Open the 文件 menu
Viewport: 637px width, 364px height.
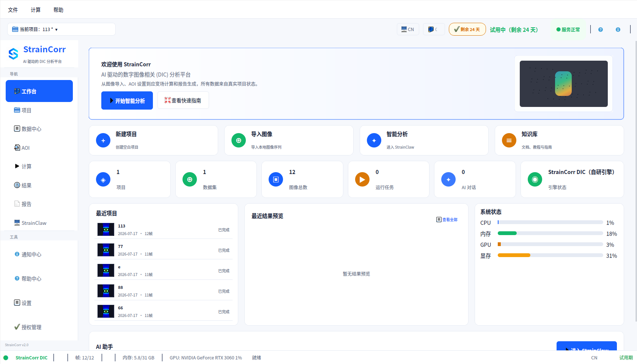click(x=13, y=10)
